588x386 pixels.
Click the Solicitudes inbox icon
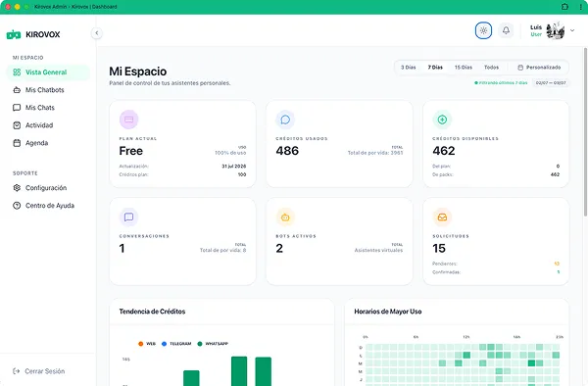(442, 217)
